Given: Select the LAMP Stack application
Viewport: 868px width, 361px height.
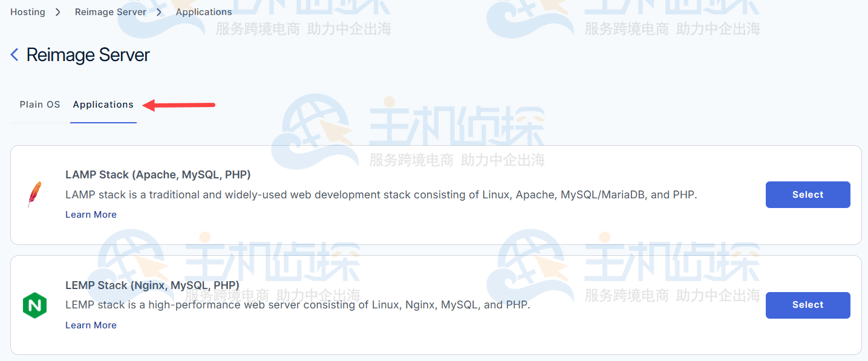Looking at the screenshot, I should pos(808,195).
